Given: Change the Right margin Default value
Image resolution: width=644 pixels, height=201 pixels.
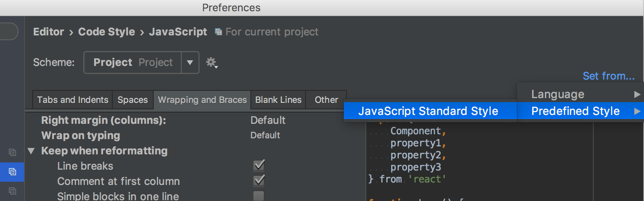Looking at the screenshot, I should pyautogui.click(x=268, y=120).
